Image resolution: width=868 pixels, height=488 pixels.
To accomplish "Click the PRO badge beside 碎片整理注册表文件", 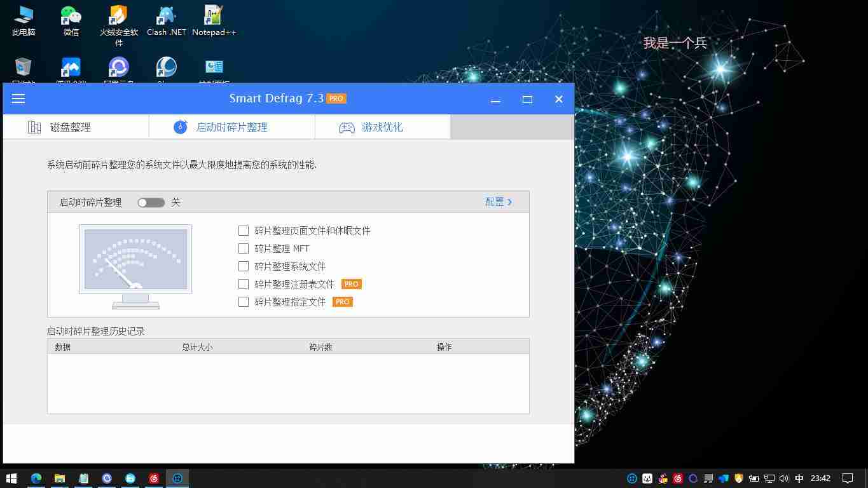I will click(x=352, y=284).
